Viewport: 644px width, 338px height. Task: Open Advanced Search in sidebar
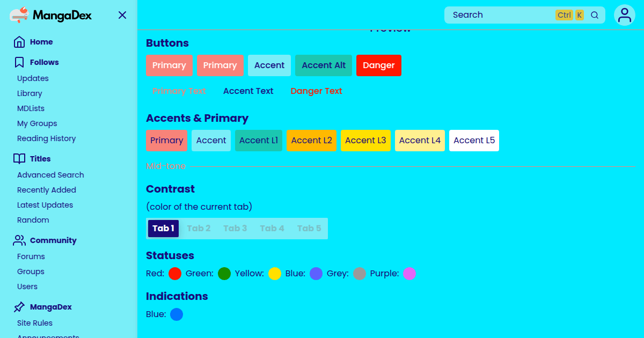[x=50, y=175]
